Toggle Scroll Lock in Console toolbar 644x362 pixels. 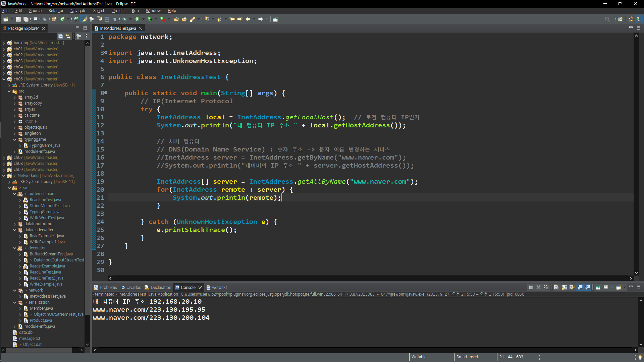click(x=565, y=287)
